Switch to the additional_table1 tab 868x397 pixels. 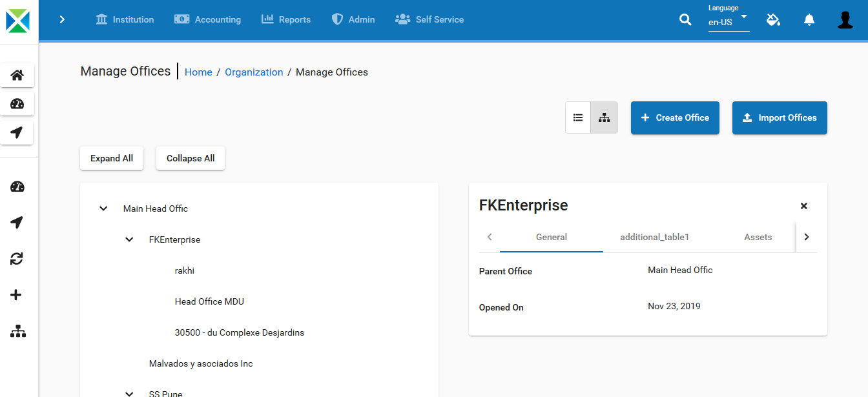655,237
